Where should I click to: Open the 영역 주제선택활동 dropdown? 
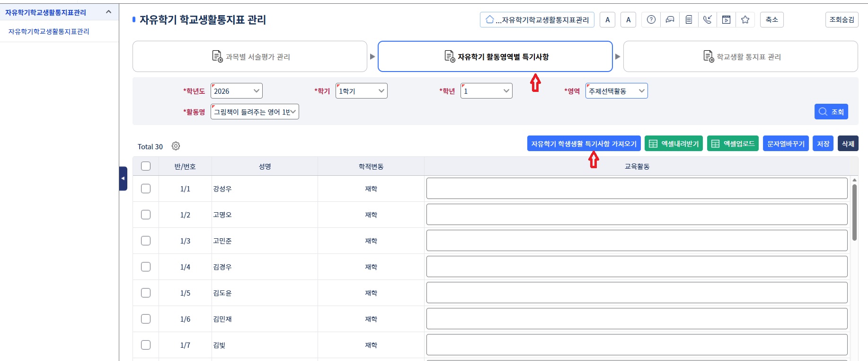point(616,91)
